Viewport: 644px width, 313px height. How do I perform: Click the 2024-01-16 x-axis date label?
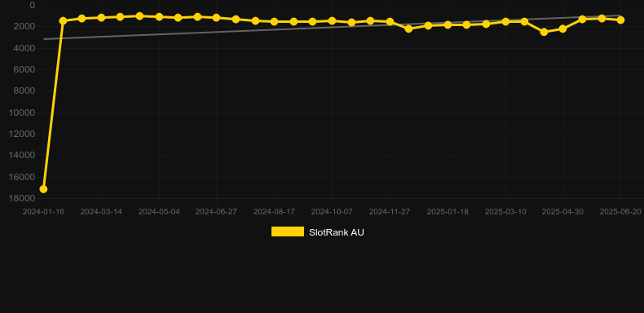(43, 212)
